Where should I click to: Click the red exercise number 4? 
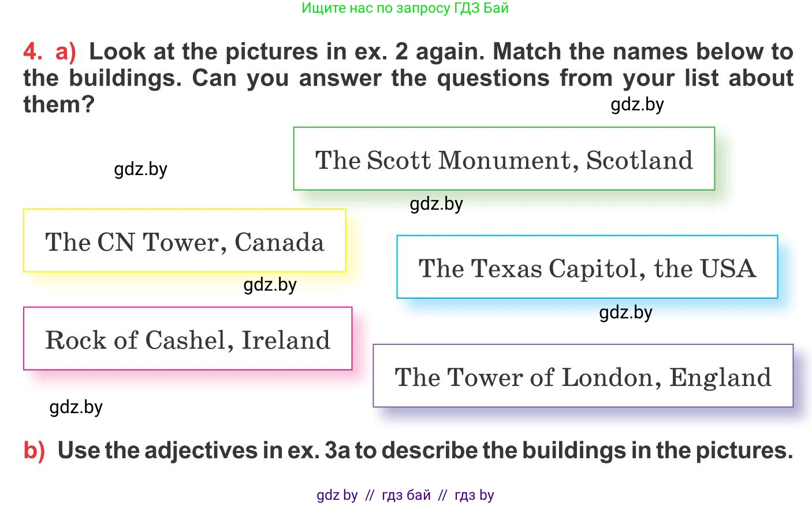point(32,51)
